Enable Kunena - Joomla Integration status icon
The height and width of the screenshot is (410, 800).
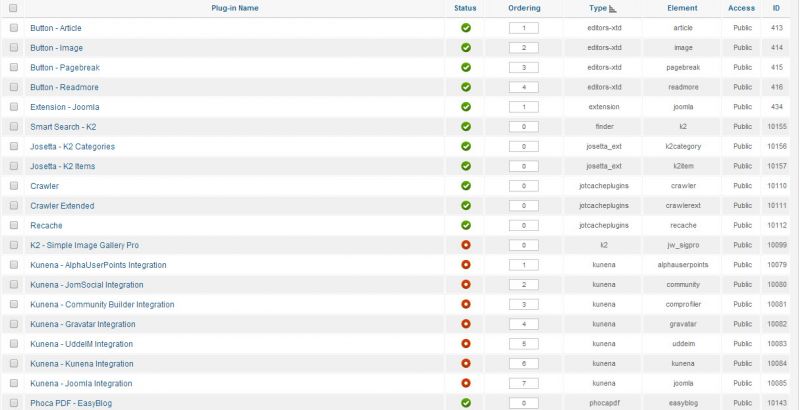(465, 383)
